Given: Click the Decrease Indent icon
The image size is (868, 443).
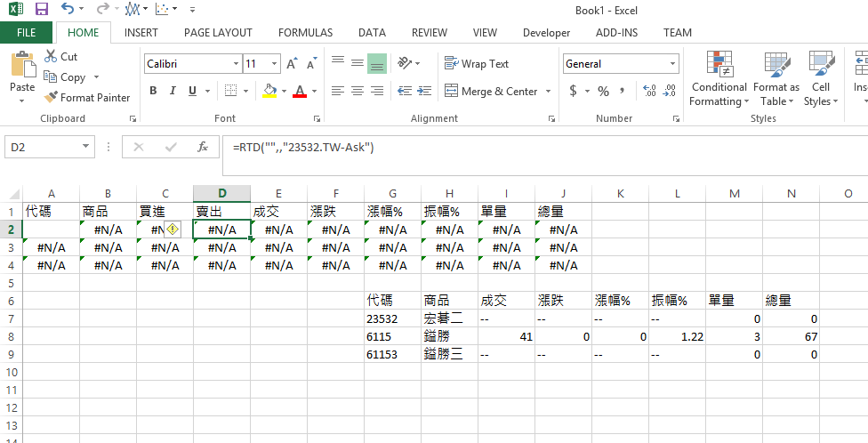Looking at the screenshot, I should (x=405, y=91).
